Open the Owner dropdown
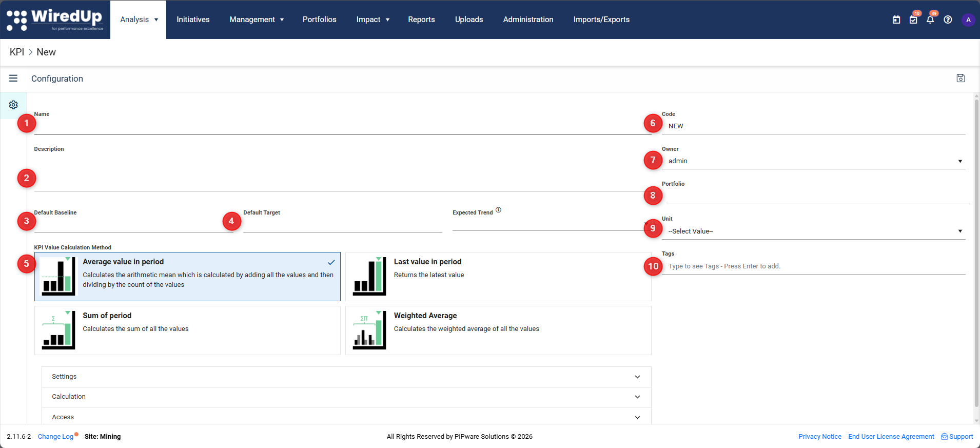This screenshot has width=980, height=448. [814, 161]
